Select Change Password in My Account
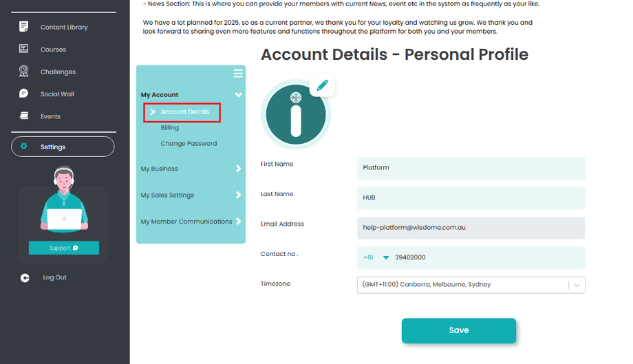The image size is (633, 364). point(189,143)
